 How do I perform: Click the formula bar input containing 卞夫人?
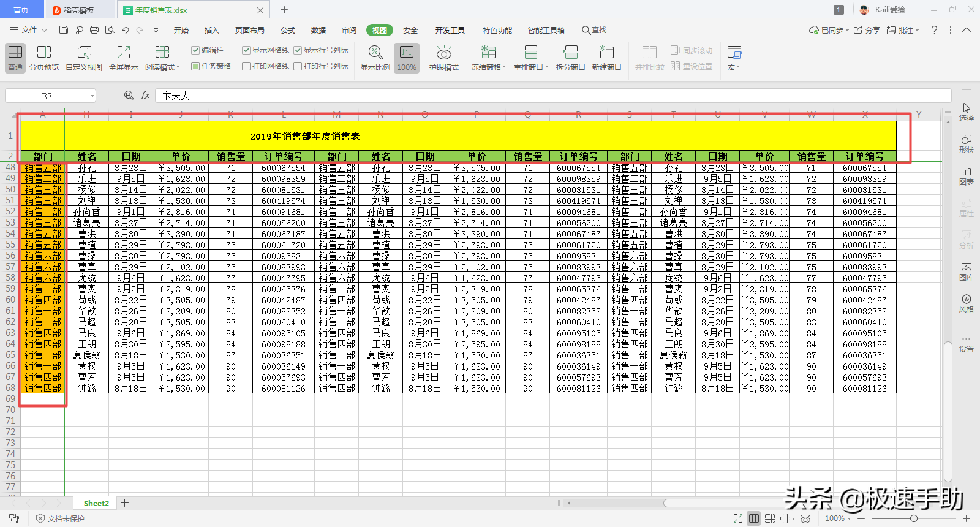552,96
